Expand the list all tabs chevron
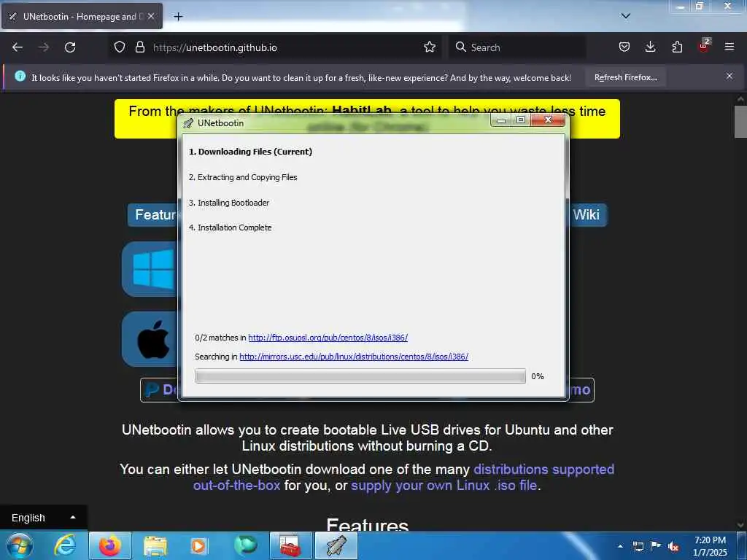Viewport: 747px width, 560px height. [625, 16]
